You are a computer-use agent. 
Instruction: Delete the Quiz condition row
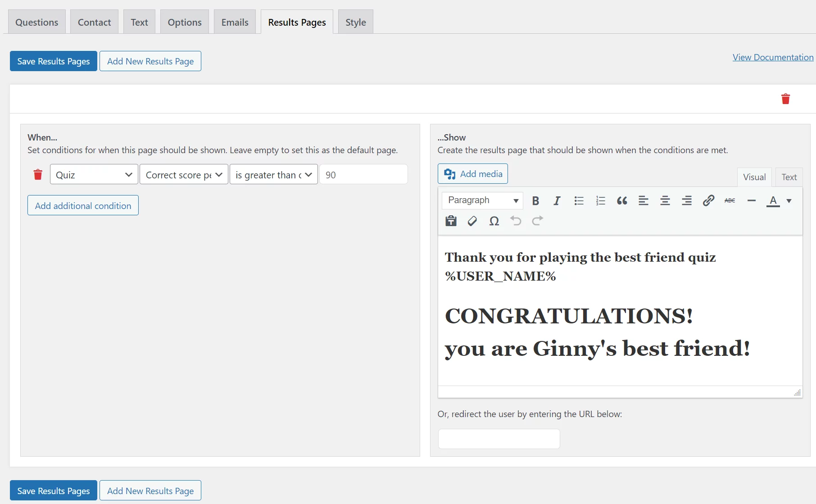pos(38,174)
